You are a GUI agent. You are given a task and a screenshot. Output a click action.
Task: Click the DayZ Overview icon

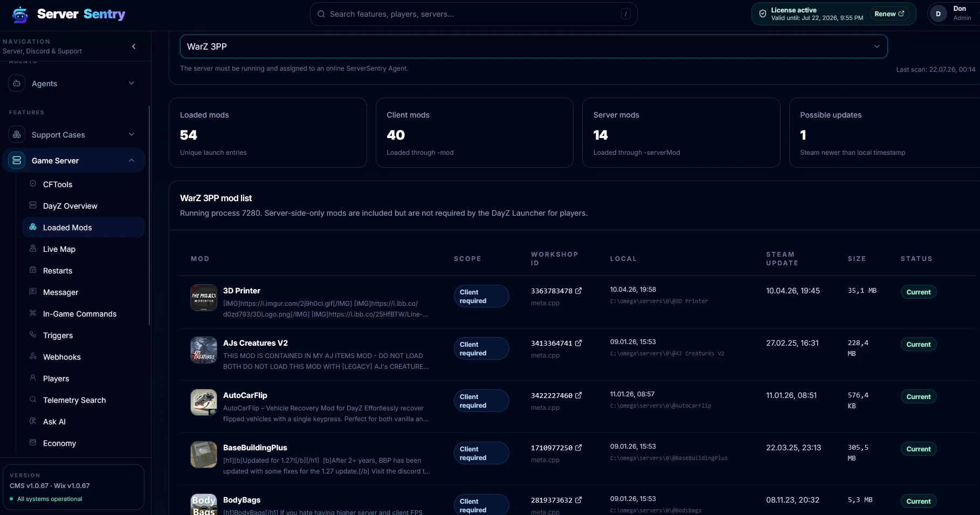(33, 205)
